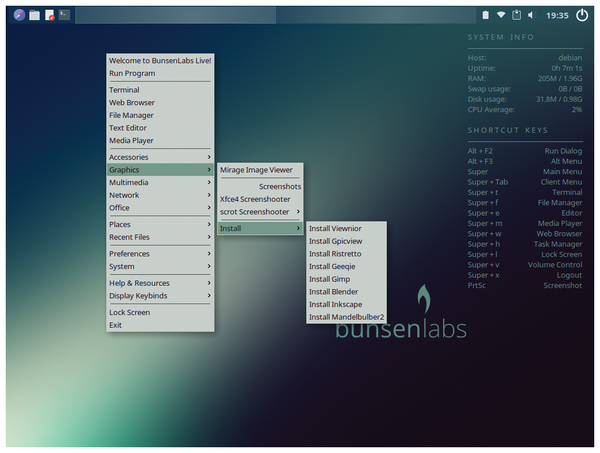Choose Exit at the menu bottom
The width and height of the screenshot is (600, 453).
(x=160, y=325)
